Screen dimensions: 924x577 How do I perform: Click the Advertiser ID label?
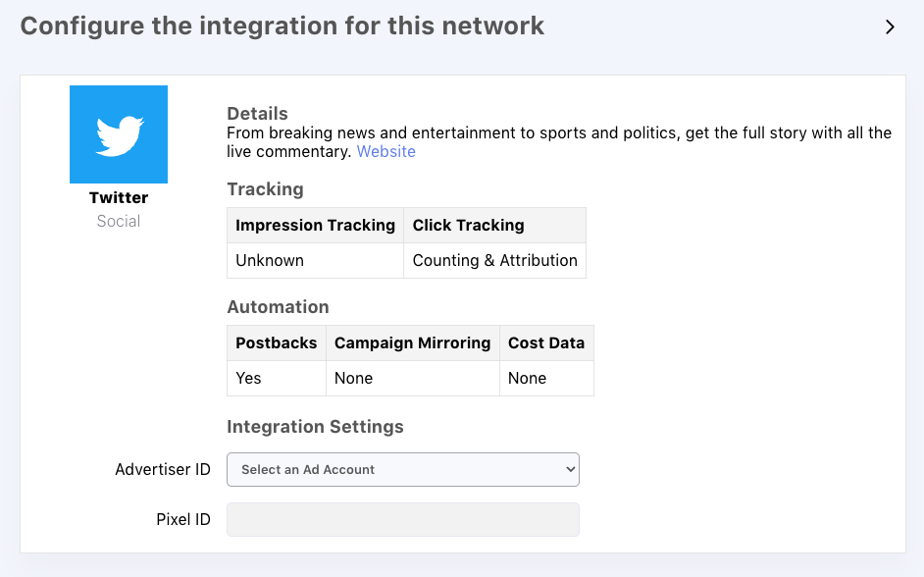coord(163,469)
